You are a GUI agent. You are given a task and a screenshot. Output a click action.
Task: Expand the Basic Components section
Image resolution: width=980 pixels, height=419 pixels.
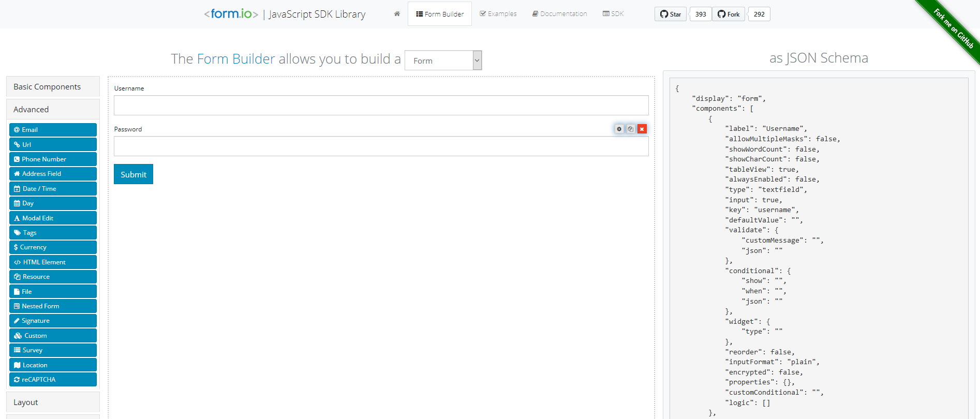(x=53, y=87)
